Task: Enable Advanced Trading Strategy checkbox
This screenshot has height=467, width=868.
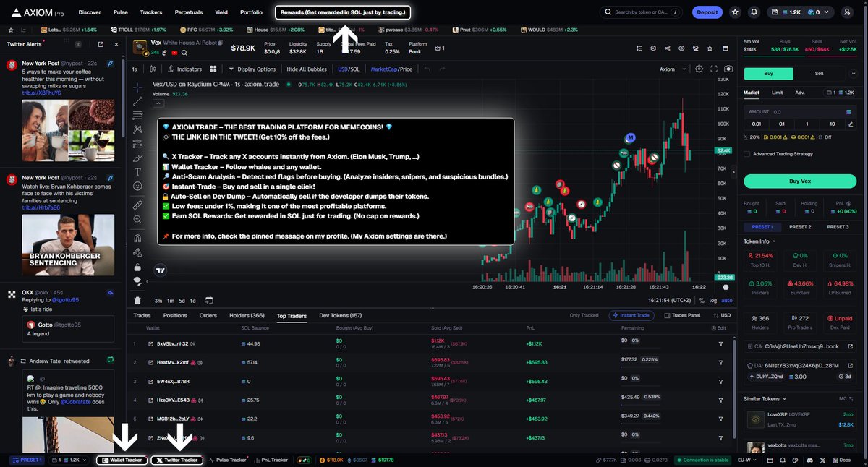Action: (x=747, y=153)
